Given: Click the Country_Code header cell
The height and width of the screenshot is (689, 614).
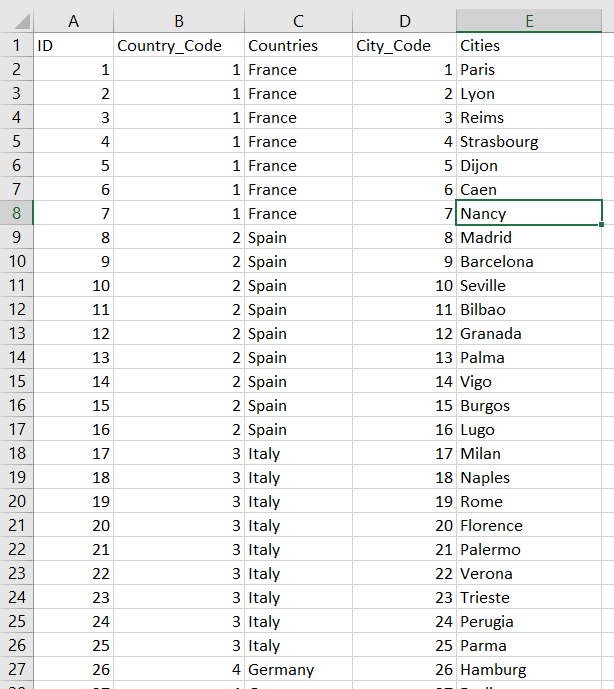Looking at the screenshot, I should (179, 45).
